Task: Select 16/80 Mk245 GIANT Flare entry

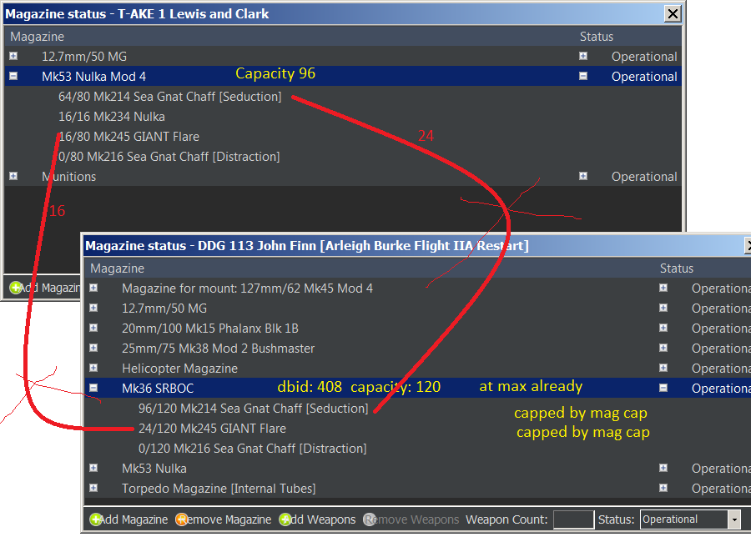Action: click(x=129, y=137)
